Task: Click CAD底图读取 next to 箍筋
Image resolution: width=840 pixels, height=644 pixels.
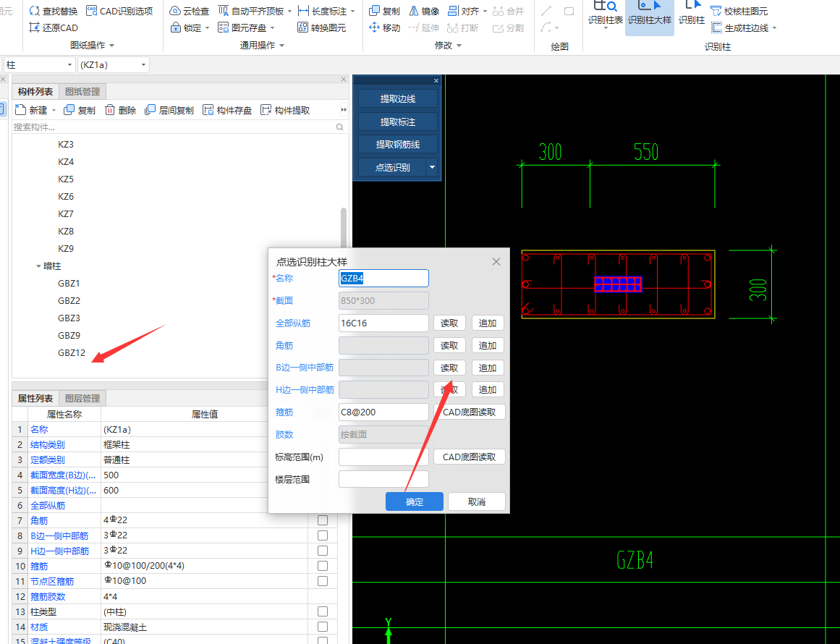Action: pyautogui.click(x=470, y=412)
